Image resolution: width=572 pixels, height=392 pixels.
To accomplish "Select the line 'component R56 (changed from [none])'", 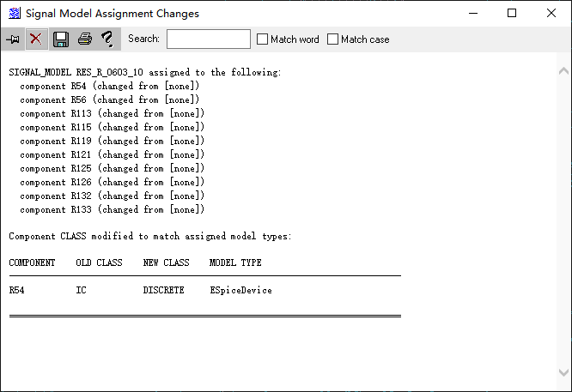I will coord(109,100).
